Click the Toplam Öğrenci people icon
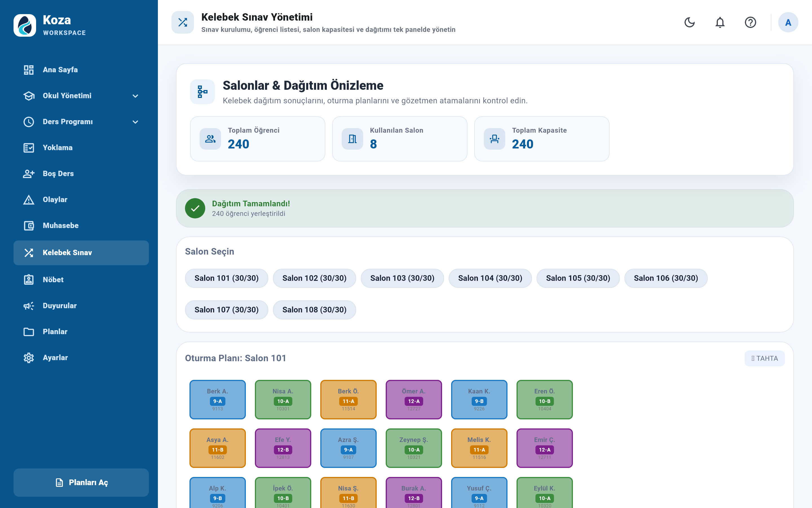The height and width of the screenshot is (508, 812). (x=210, y=139)
